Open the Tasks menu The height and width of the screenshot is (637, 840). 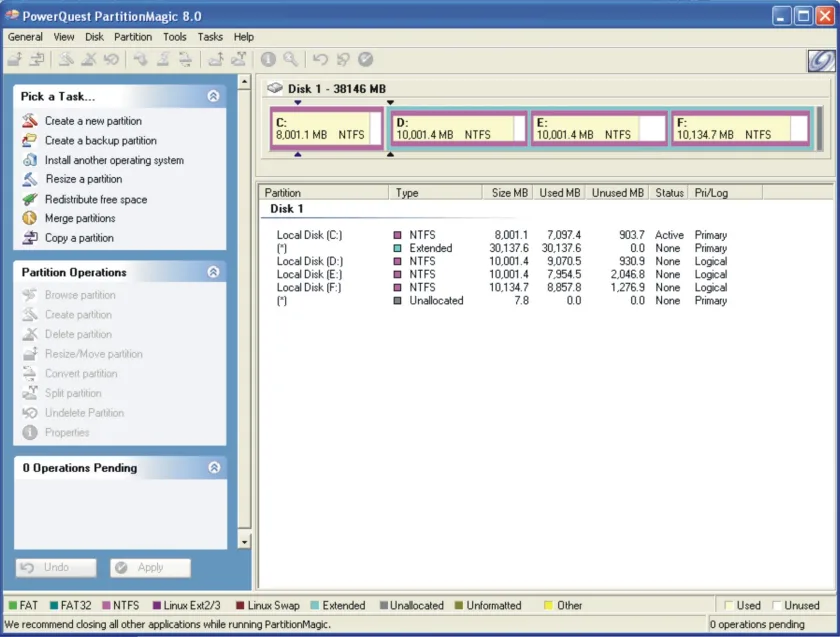[x=210, y=37]
